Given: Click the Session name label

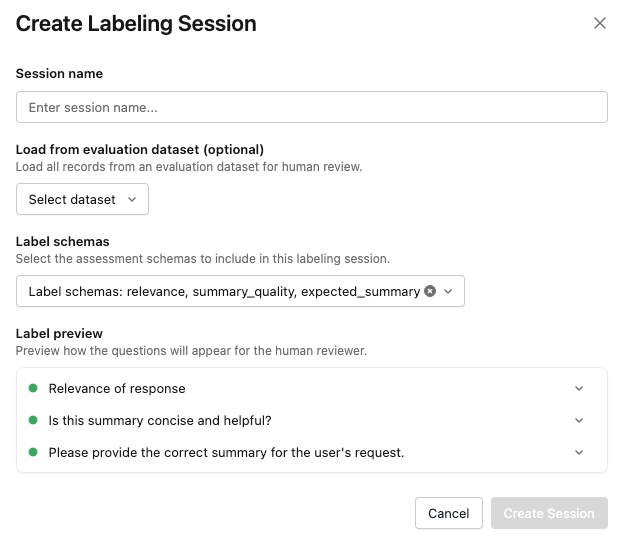Looking at the screenshot, I should (x=59, y=73).
